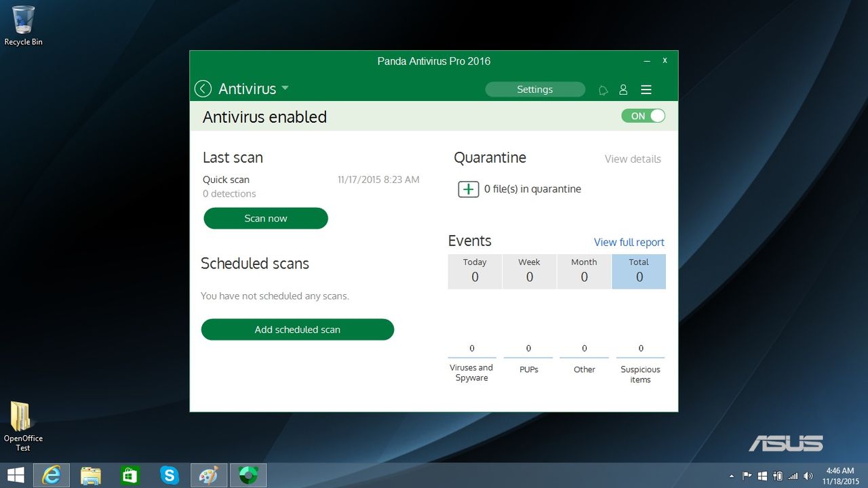Start a scan with Scan now

pos(266,218)
